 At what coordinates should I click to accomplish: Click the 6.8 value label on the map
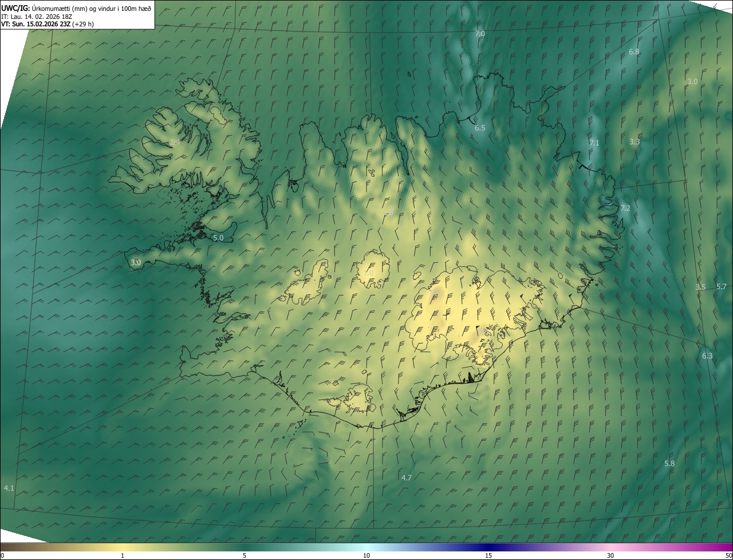tap(634, 52)
